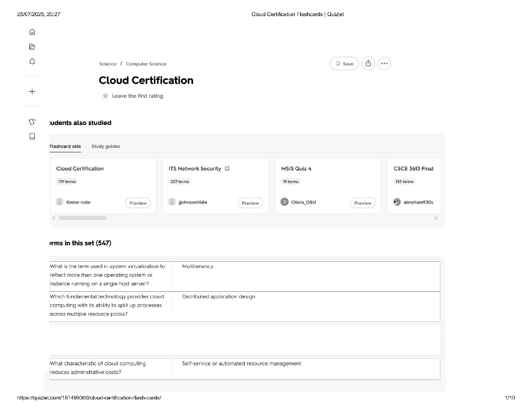Screen dimensions: 532x411
Task: Save this flashcard set
Action: coord(344,63)
